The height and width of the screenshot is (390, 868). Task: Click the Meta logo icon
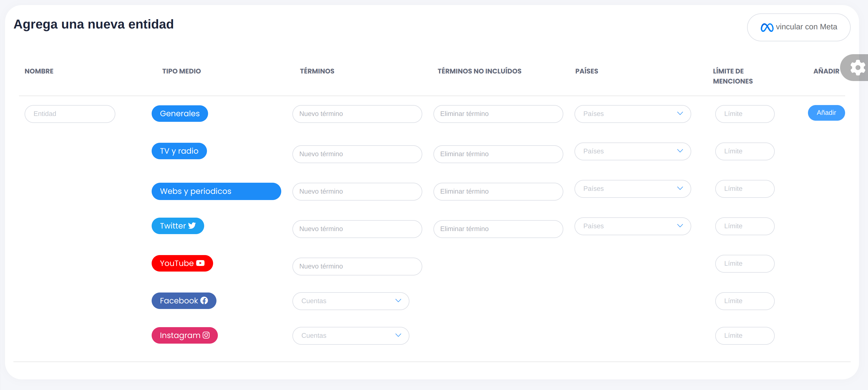click(x=767, y=27)
